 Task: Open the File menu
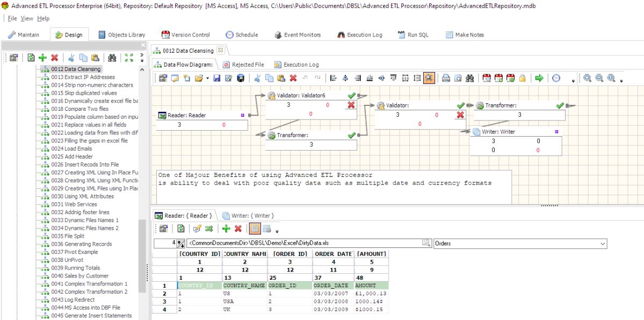coord(12,18)
